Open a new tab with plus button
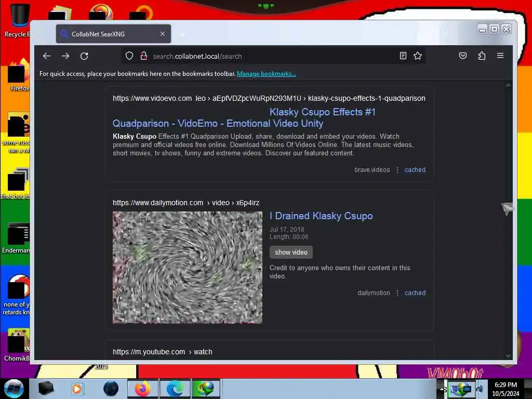The height and width of the screenshot is (399, 532). click(x=182, y=34)
